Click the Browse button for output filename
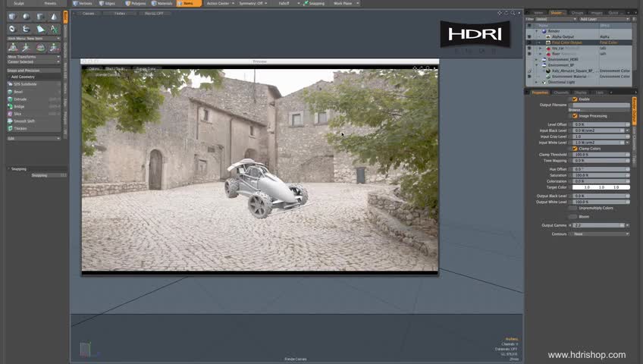Screen dimensions: 643x364 tap(576, 110)
